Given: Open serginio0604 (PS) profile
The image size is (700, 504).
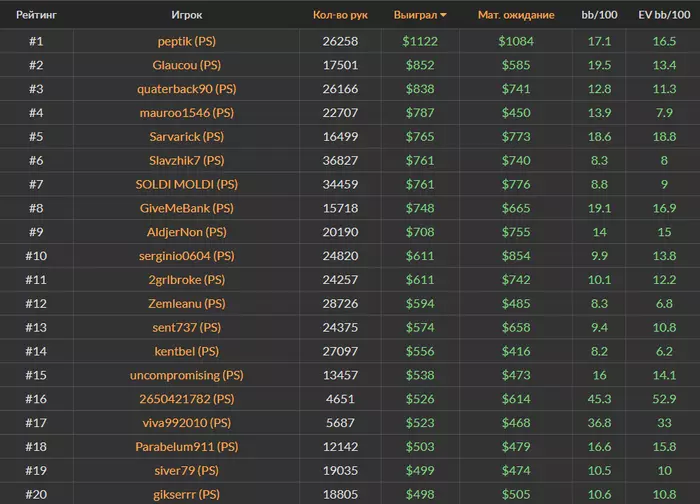Looking at the screenshot, I should (187, 256).
